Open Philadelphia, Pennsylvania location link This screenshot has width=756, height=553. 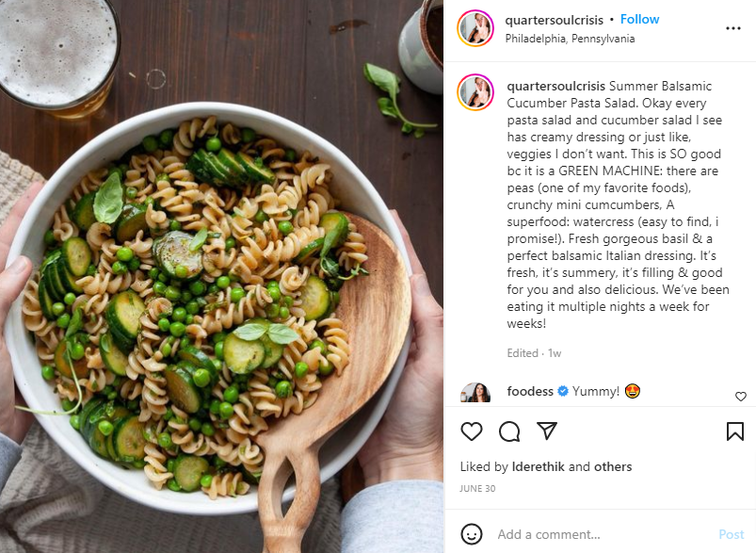pos(570,39)
